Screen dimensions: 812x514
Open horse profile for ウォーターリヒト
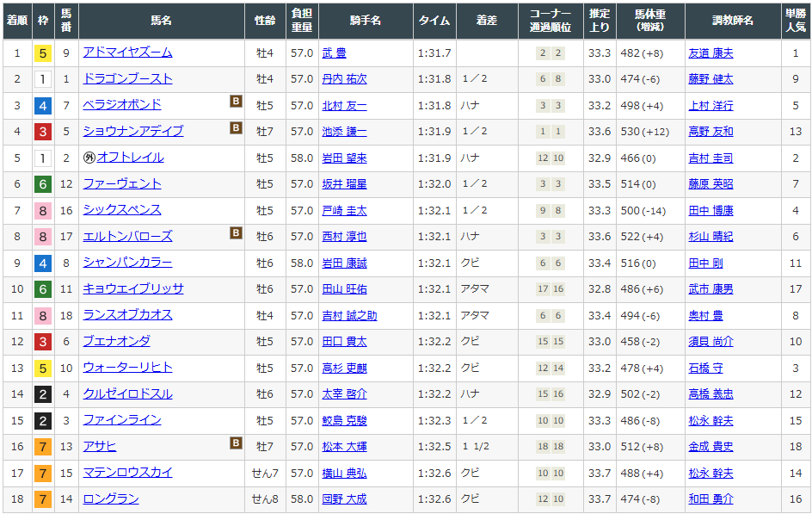[x=127, y=368]
